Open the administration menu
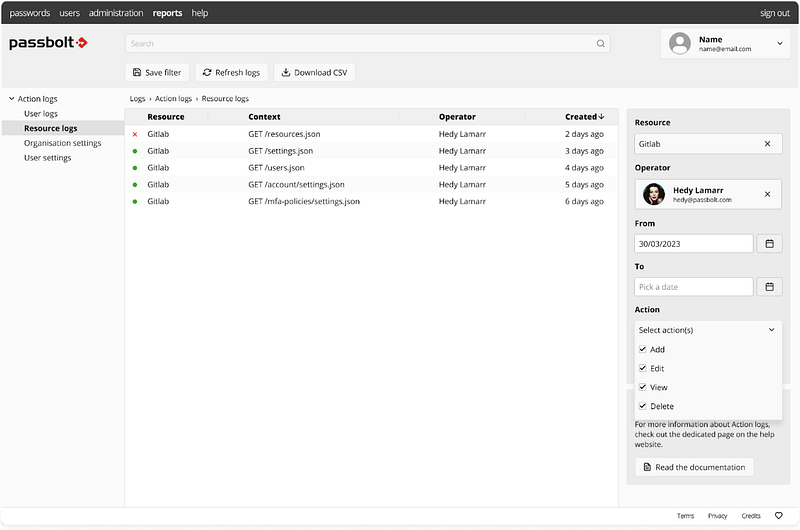This screenshot has height=530, width=800. 116,13
